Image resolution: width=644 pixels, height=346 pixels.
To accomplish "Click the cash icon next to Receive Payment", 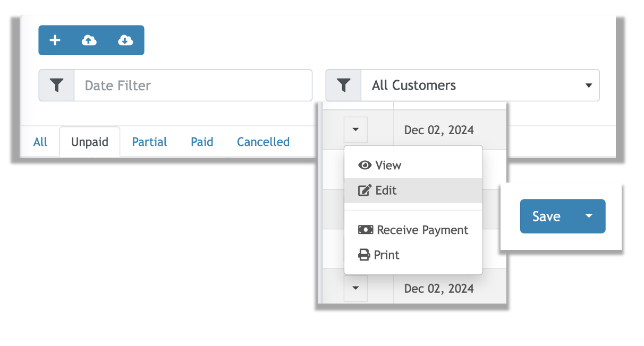I will click(366, 230).
